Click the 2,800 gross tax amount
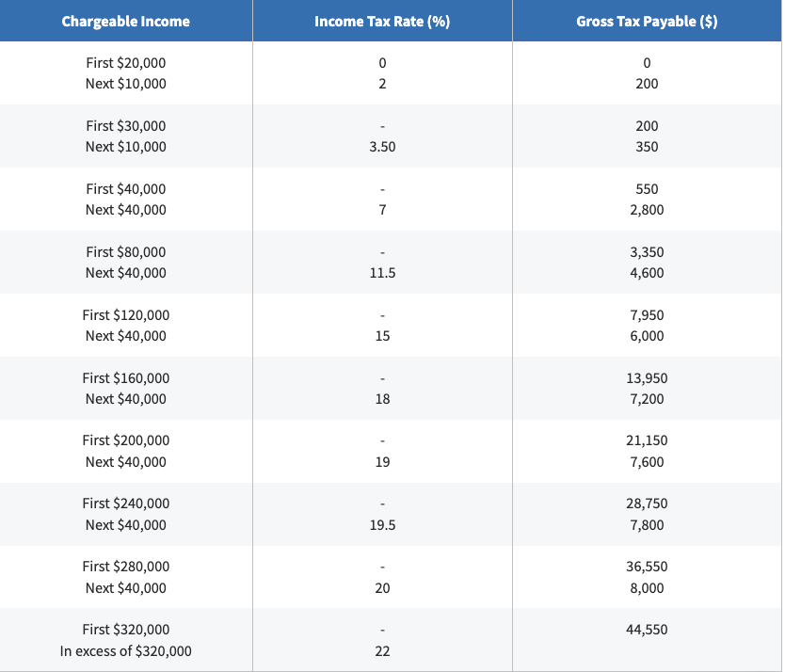785x672 pixels. (647, 210)
